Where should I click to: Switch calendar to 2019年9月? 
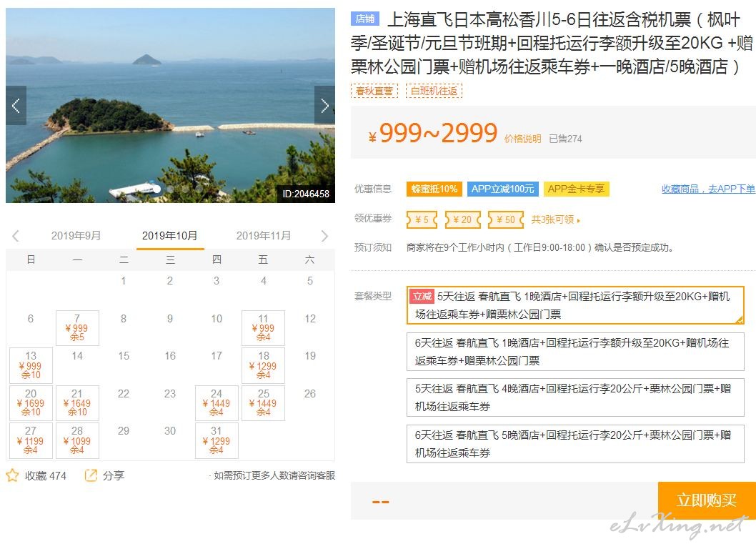76,235
